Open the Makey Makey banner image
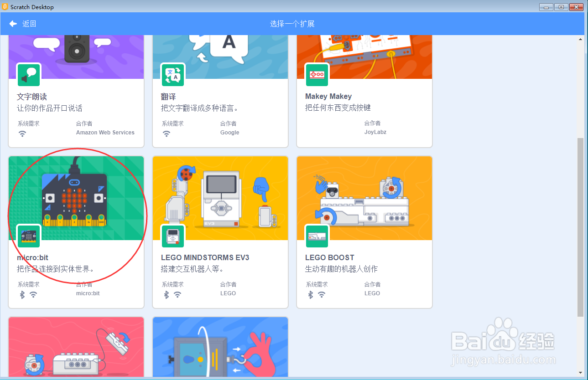Image resolution: width=588 pixels, height=380 pixels. [x=364, y=57]
